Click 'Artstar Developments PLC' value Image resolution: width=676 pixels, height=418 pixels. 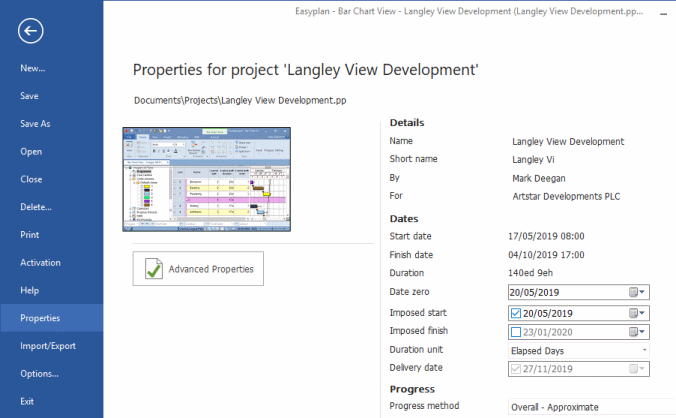point(566,197)
